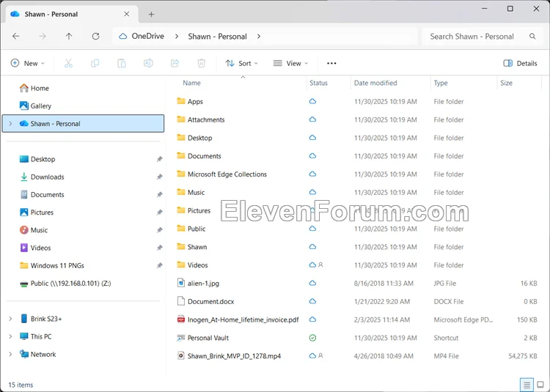Click the Delete trash can icon
550x392 pixels.
point(202,64)
